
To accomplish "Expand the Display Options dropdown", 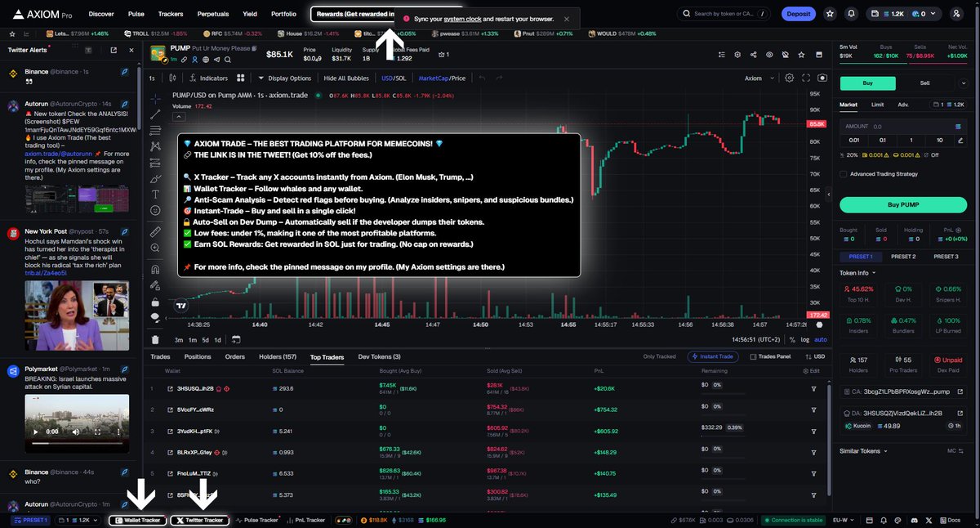I will [x=285, y=78].
